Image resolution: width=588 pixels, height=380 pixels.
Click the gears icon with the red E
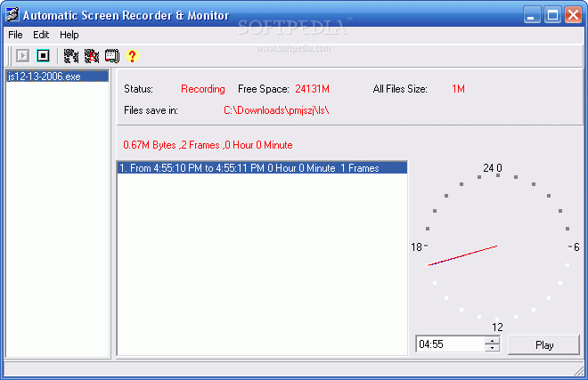tap(92, 56)
